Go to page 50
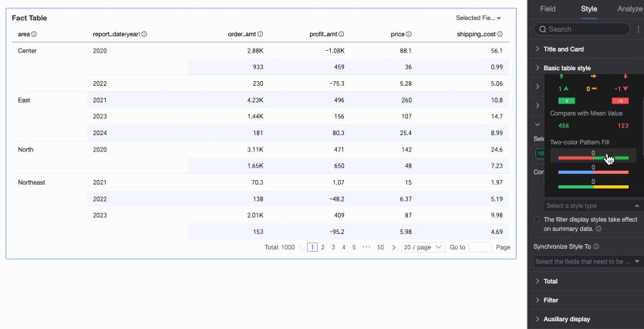 click(381, 248)
